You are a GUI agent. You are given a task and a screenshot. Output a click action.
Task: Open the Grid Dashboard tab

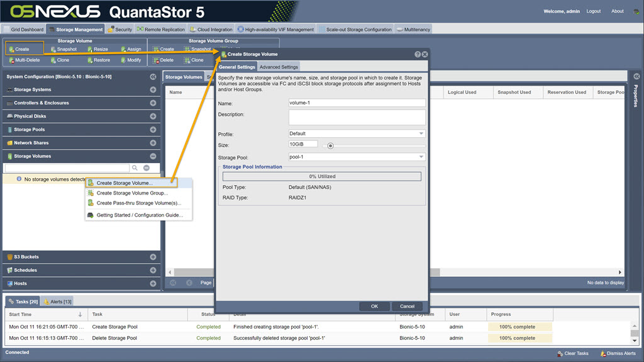click(23, 30)
